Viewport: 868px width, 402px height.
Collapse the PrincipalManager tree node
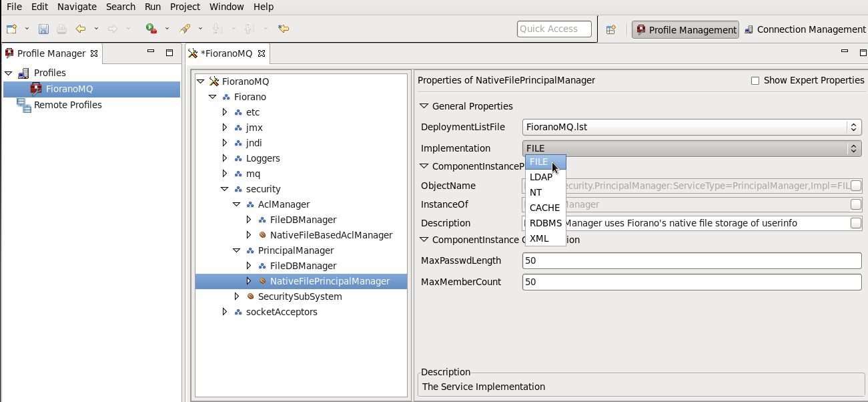(x=237, y=250)
